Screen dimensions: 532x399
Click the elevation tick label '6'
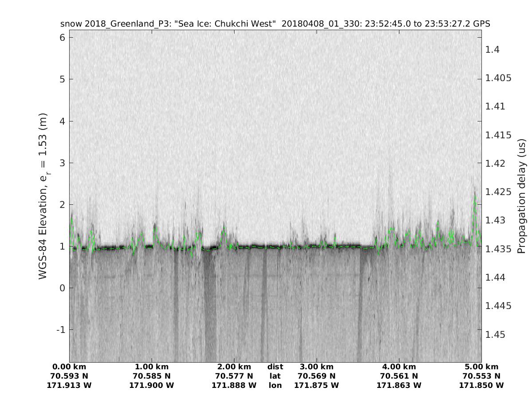pos(63,38)
